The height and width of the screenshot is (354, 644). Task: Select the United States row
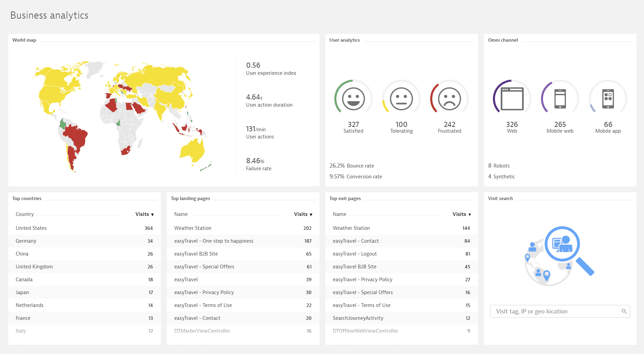84,228
